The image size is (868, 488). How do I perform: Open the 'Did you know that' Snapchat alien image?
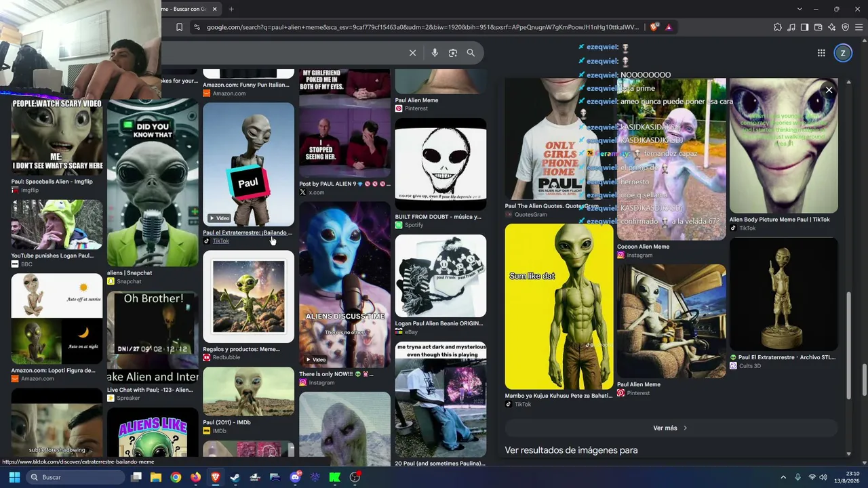pyautogui.click(x=153, y=182)
